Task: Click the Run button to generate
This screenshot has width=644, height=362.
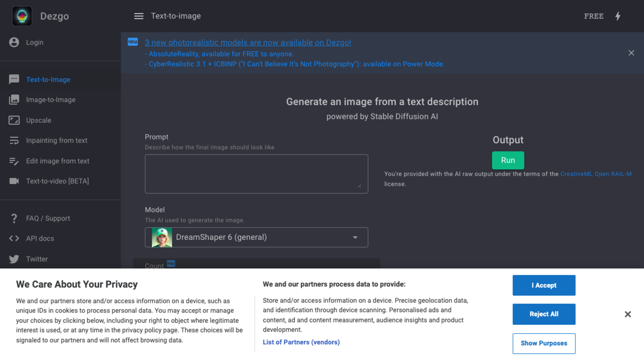Action: pyautogui.click(x=508, y=160)
